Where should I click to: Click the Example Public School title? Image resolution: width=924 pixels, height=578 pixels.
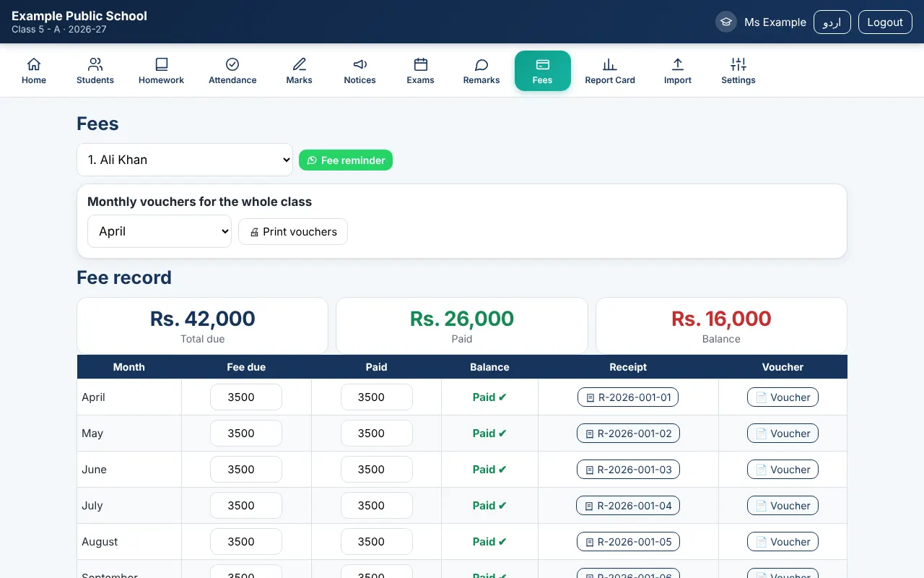(79, 16)
